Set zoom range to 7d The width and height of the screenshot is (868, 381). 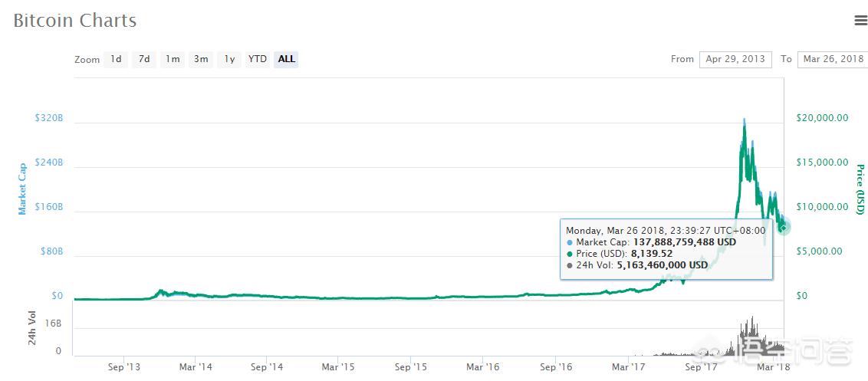[144, 59]
